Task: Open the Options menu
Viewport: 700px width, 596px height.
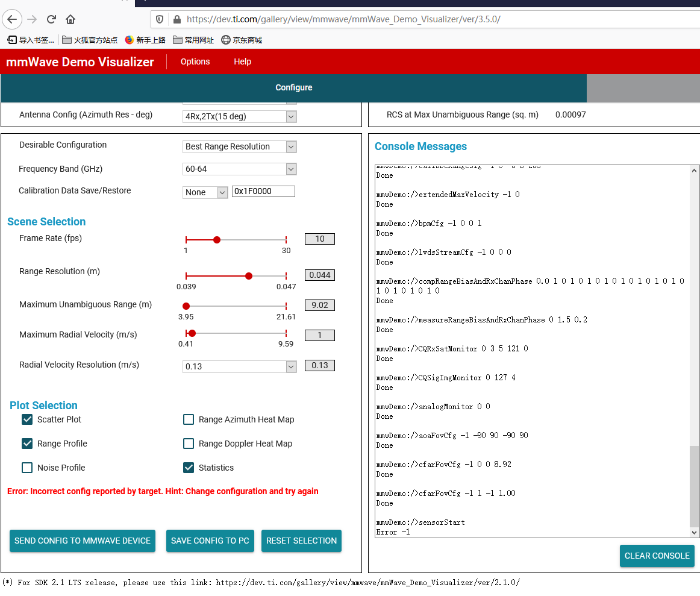Action: click(x=195, y=61)
